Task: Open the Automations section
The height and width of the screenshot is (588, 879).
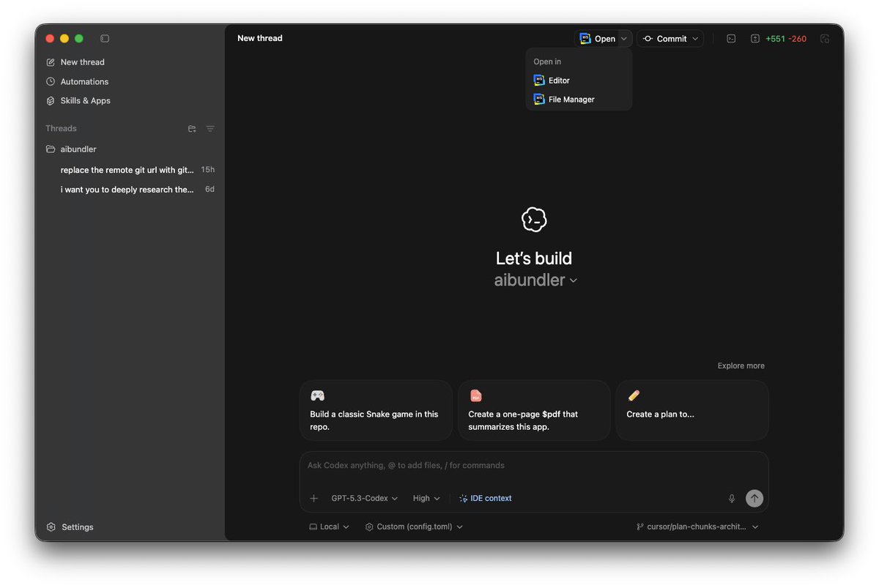Action: [77, 81]
